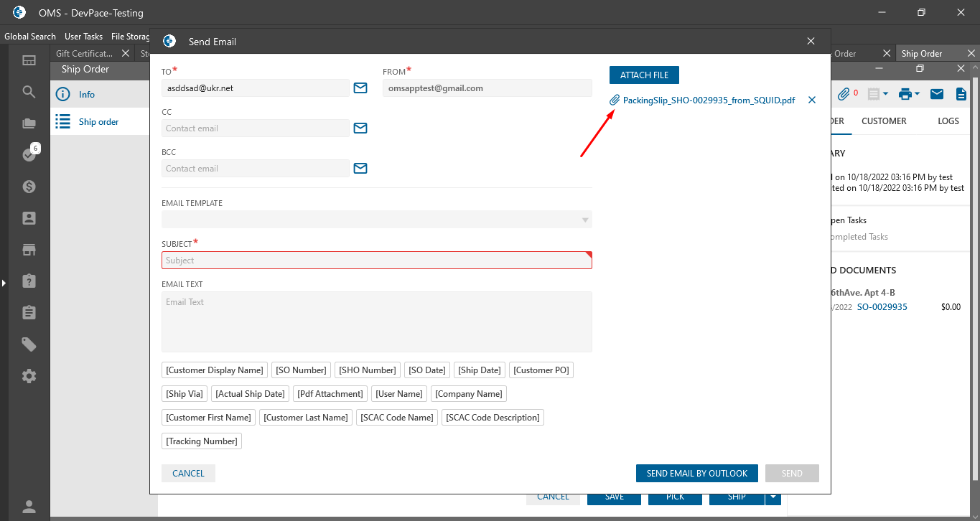Image resolution: width=980 pixels, height=521 pixels.
Task: Close the Gift Certificate tab
Action: [x=126, y=54]
